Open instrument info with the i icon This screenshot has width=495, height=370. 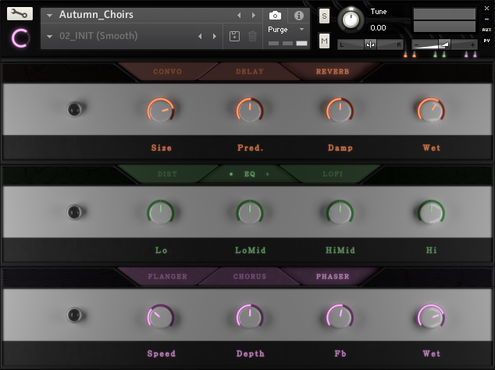pyautogui.click(x=299, y=15)
